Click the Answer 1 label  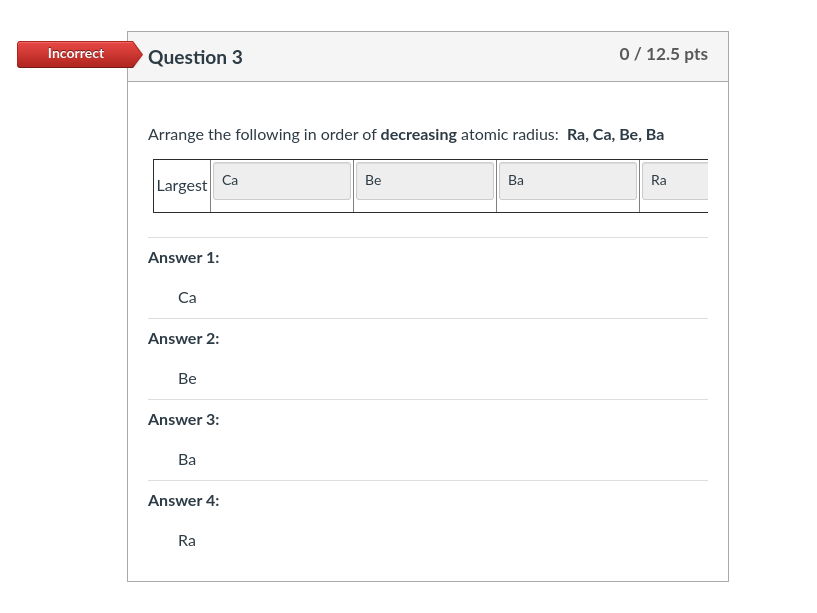[x=183, y=258]
